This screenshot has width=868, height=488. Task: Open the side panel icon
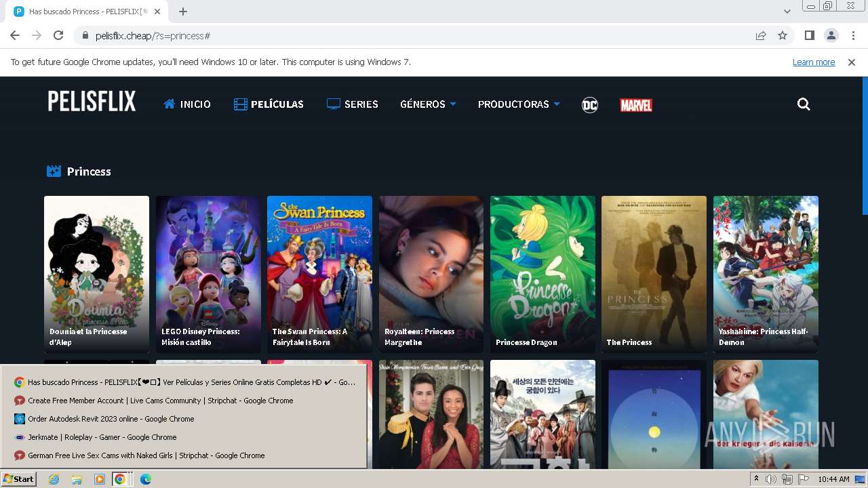[810, 35]
